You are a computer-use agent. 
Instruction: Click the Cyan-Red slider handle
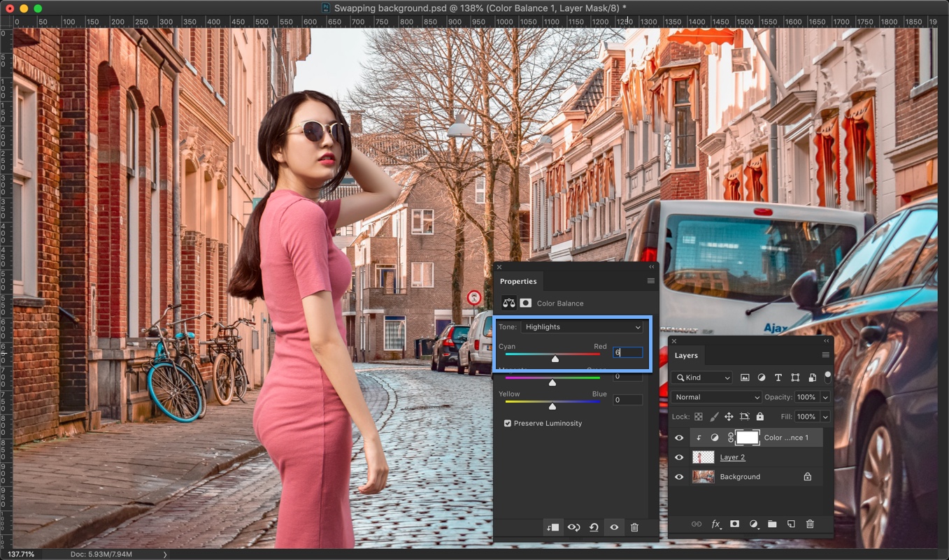[x=555, y=359]
